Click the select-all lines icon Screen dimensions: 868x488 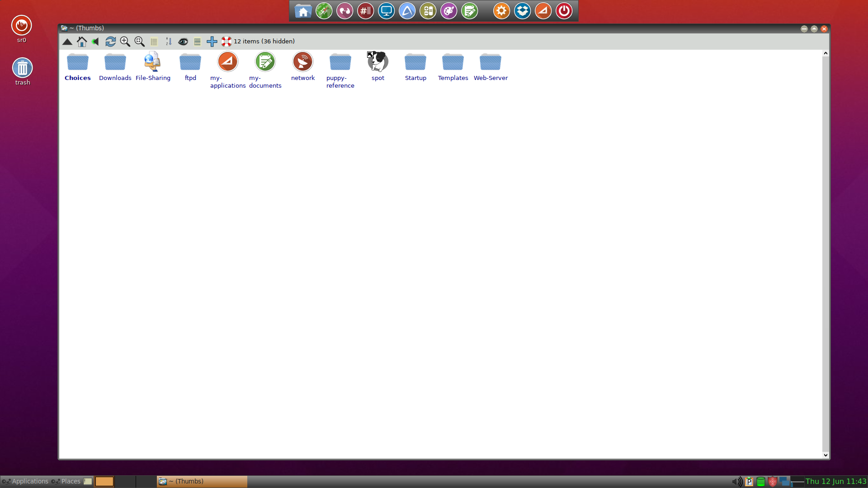tap(197, 42)
